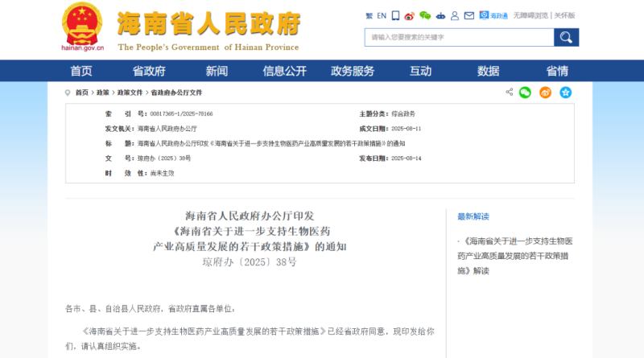Click 政策文件 breadcrumb link
Image resolution: width=644 pixels, height=358 pixels.
click(130, 93)
